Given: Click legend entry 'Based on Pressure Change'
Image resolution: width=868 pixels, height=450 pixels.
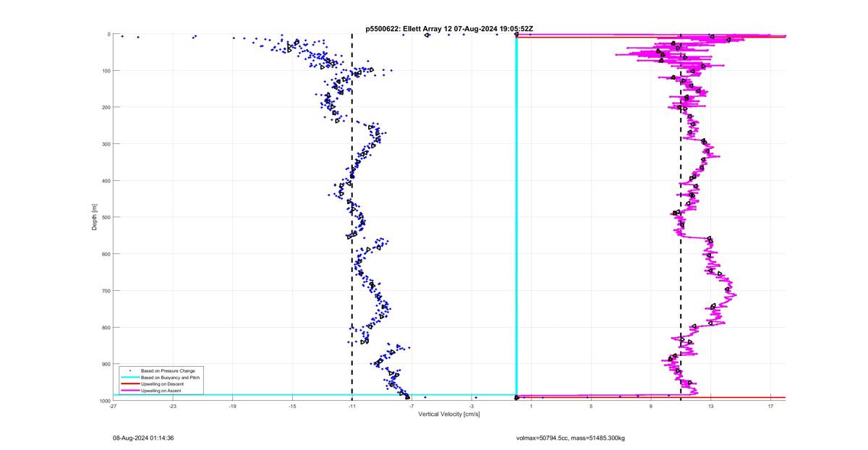Looking at the screenshot, I should tap(168, 370).
